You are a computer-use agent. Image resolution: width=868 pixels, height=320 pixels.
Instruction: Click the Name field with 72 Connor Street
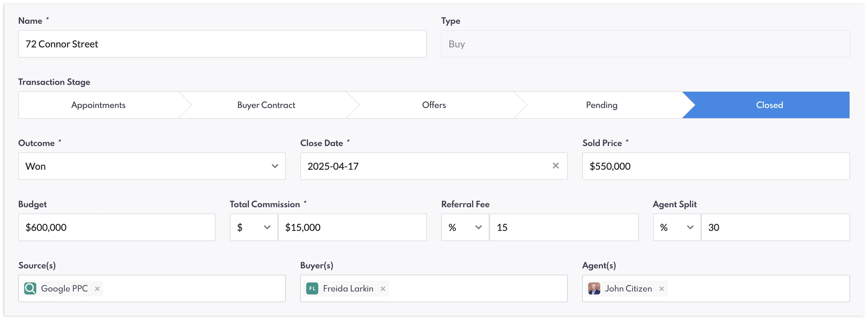pos(222,44)
